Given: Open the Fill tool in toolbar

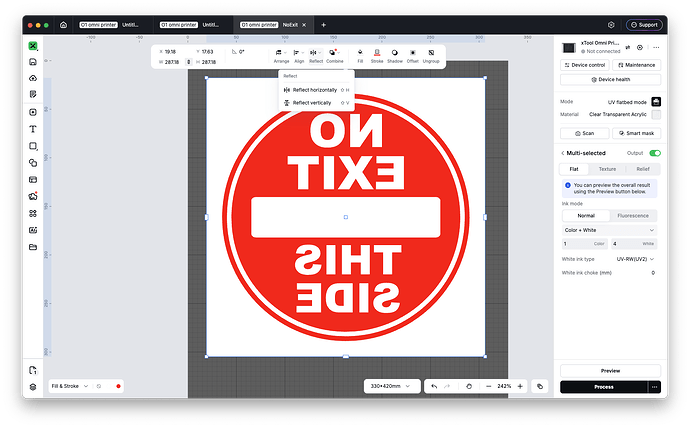Looking at the screenshot, I should pos(360,56).
